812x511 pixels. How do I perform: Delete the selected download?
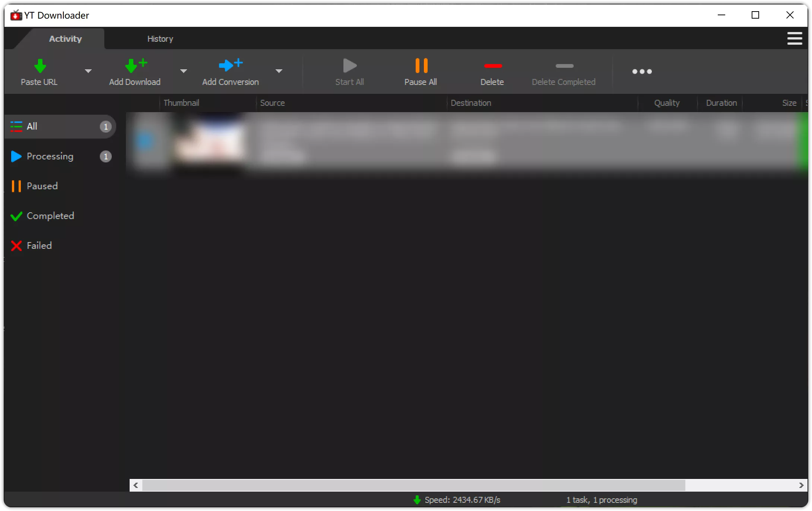pyautogui.click(x=492, y=72)
